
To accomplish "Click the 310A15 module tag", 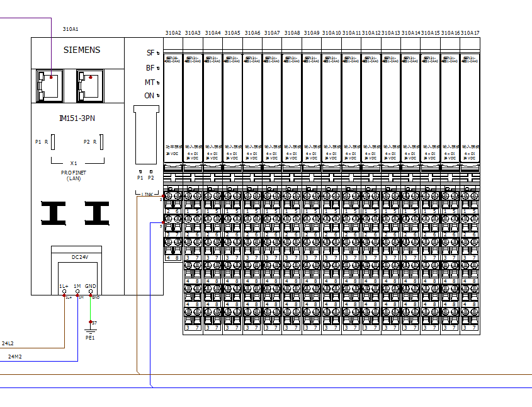I will 431,33.
